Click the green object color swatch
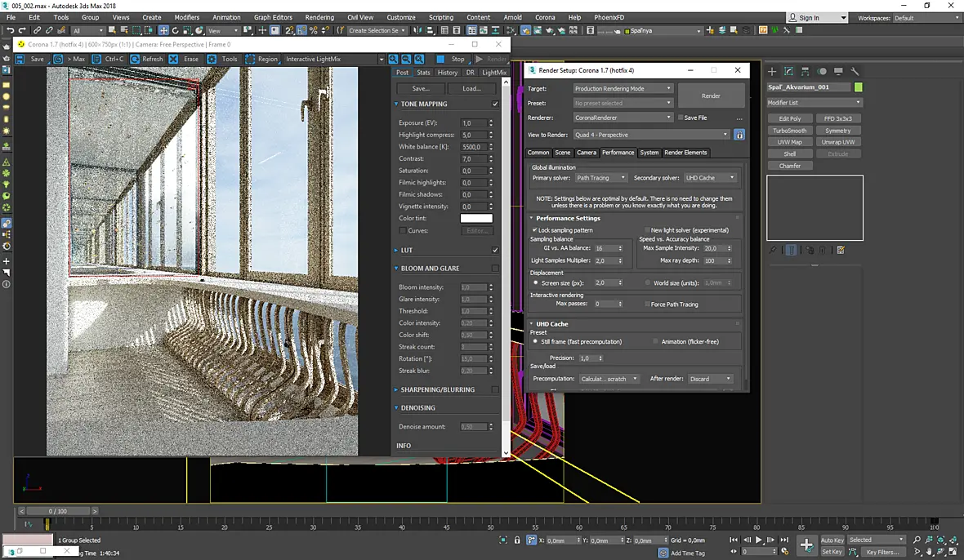Screen dimensions: 964x560 pyautogui.click(x=859, y=87)
